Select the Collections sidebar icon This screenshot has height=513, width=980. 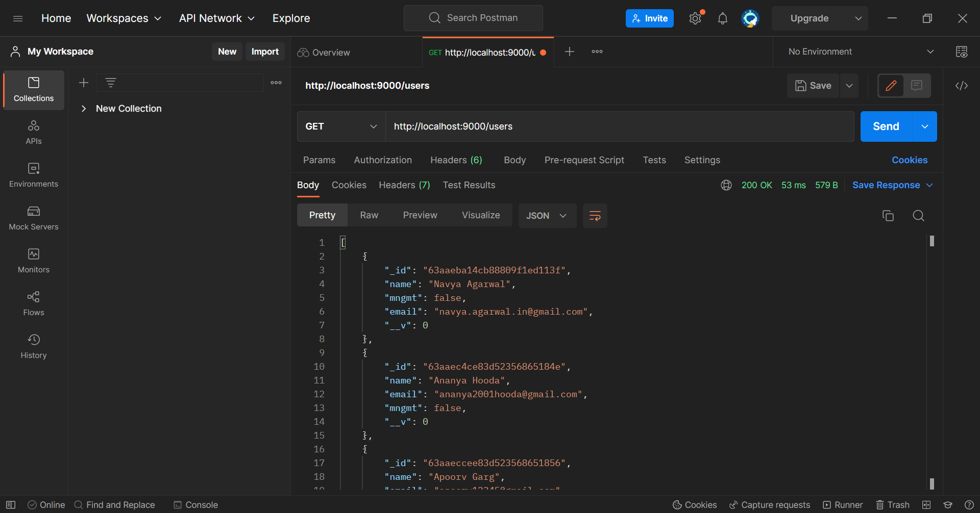point(34,90)
